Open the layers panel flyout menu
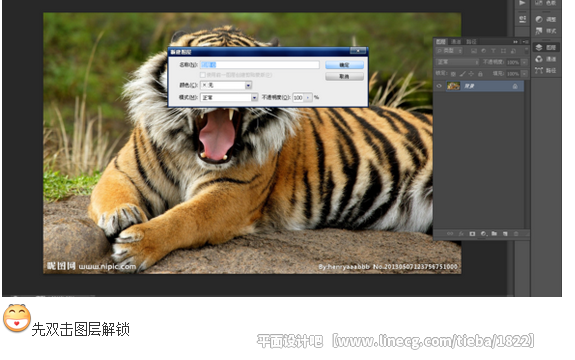Image resolution: width=575 pixels, height=360 pixels. point(525,42)
